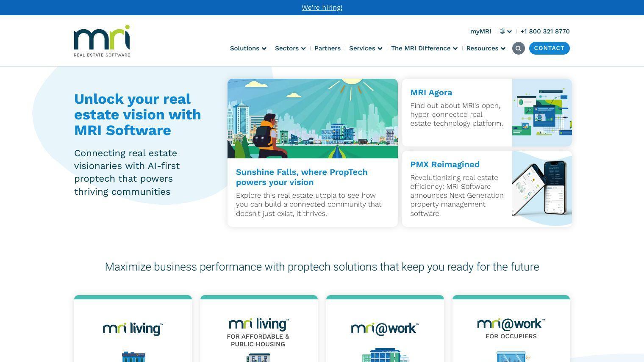The height and width of the screenshot is (362, 644).
Task: Click the globe language icon
Action: [502, 31]
